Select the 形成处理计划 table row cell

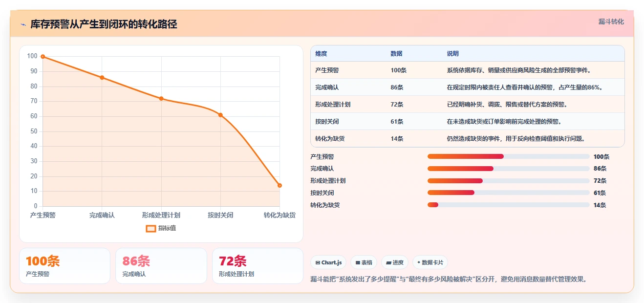(333, 105)
